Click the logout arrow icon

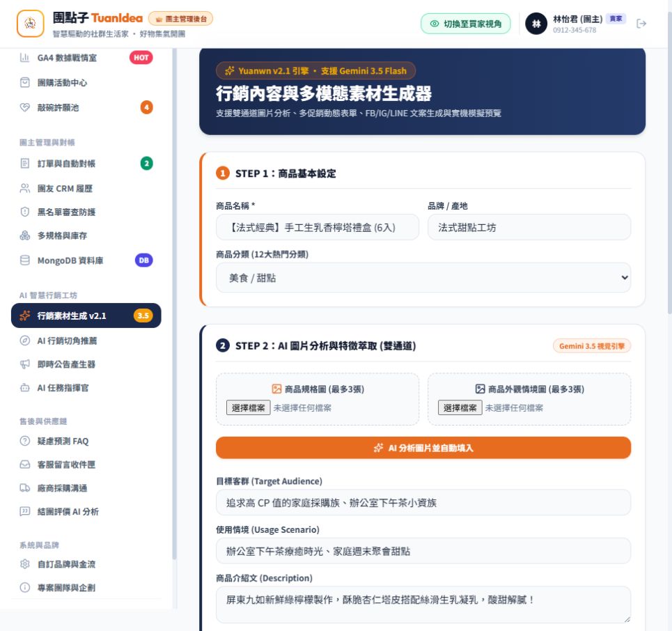(x=641, y=24)
